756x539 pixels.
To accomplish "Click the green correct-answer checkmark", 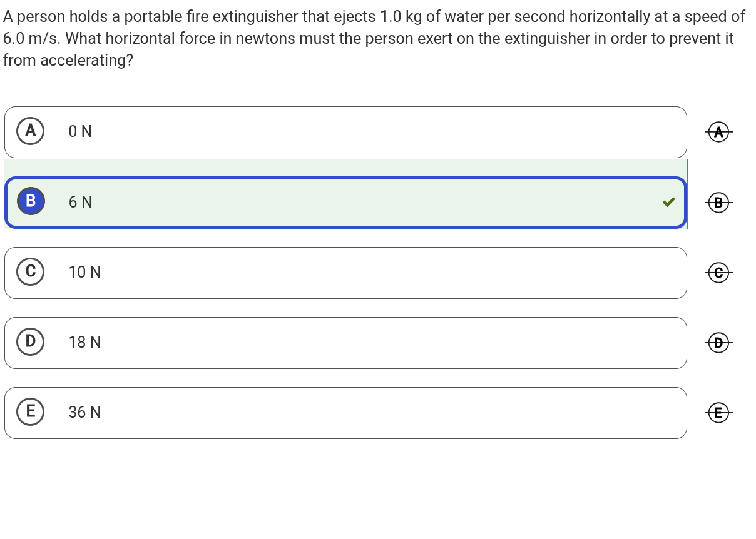I will pos(668,202).
